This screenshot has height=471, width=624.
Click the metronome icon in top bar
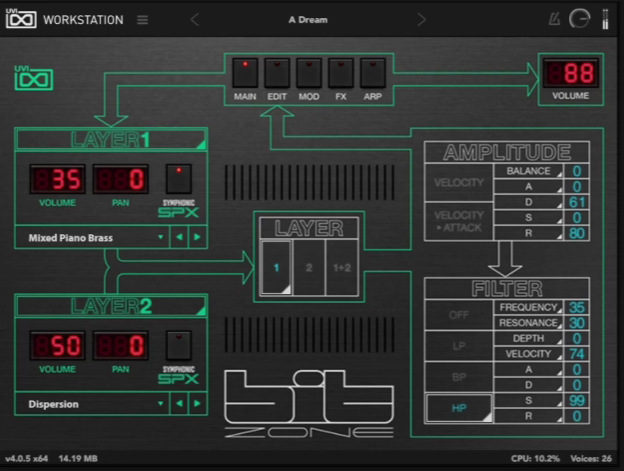point(554,19)
